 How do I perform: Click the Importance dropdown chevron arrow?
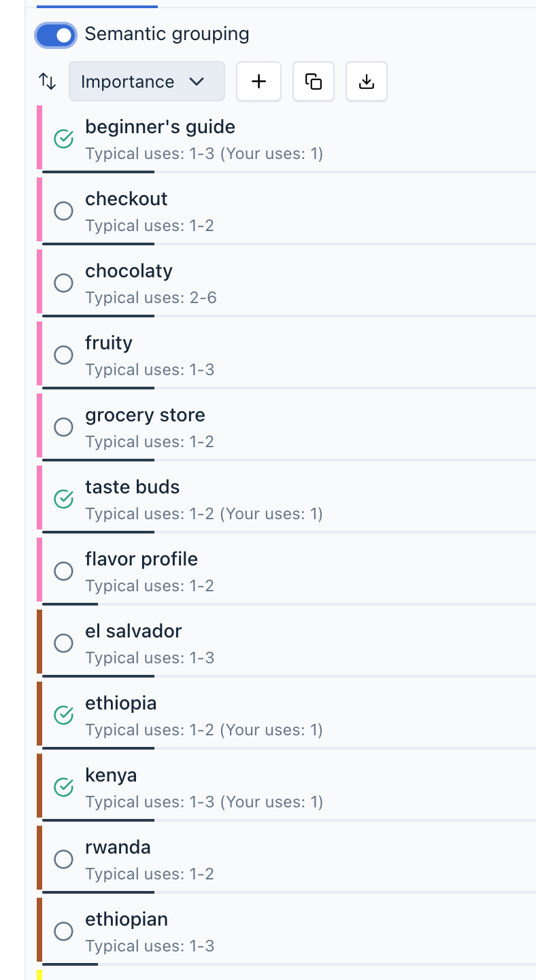coord(197,82)
